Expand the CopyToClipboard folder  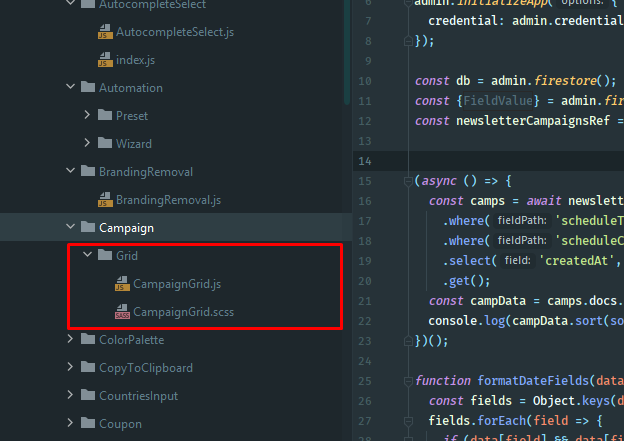[70, 368]
